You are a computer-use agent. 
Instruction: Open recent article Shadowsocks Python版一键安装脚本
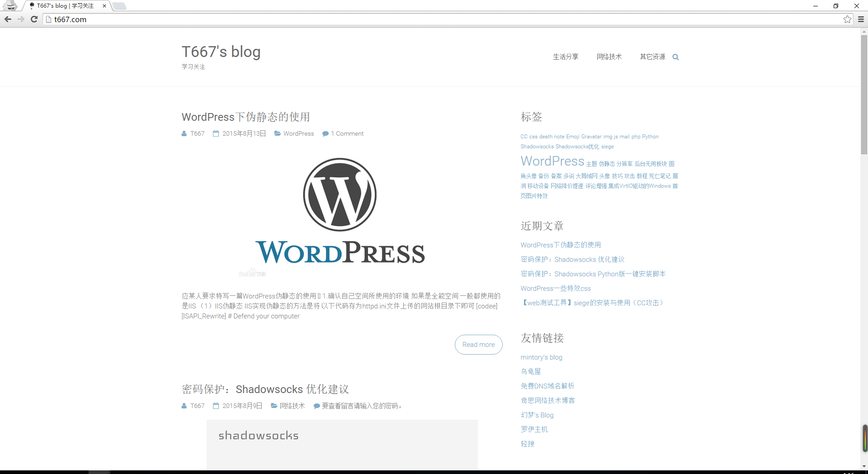pos(593,274)
